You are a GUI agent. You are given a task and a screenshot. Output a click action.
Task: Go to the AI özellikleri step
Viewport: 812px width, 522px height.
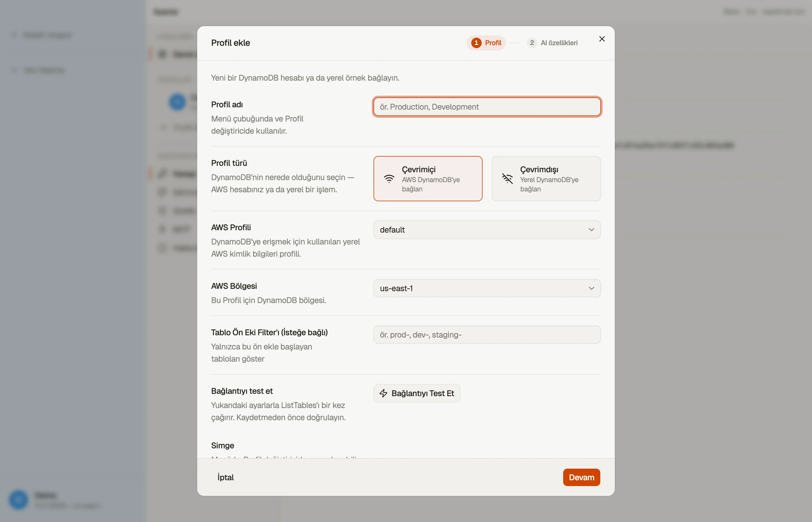(552, 43)
